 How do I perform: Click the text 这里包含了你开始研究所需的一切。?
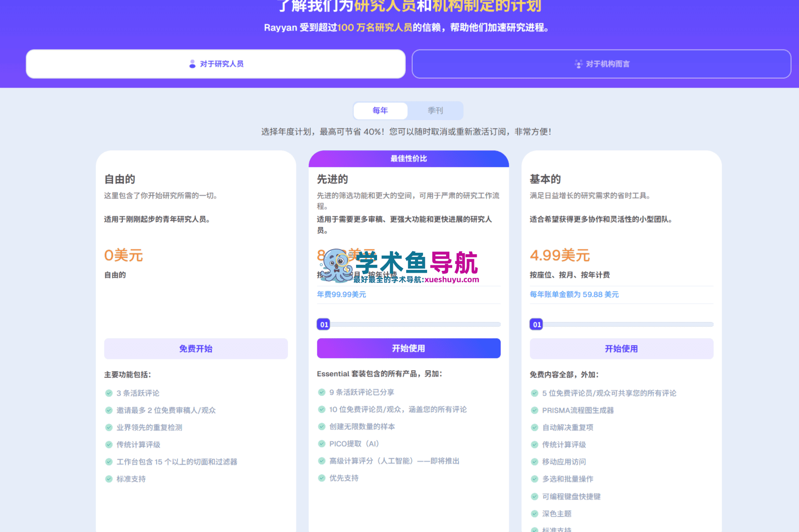click(161, 196)
